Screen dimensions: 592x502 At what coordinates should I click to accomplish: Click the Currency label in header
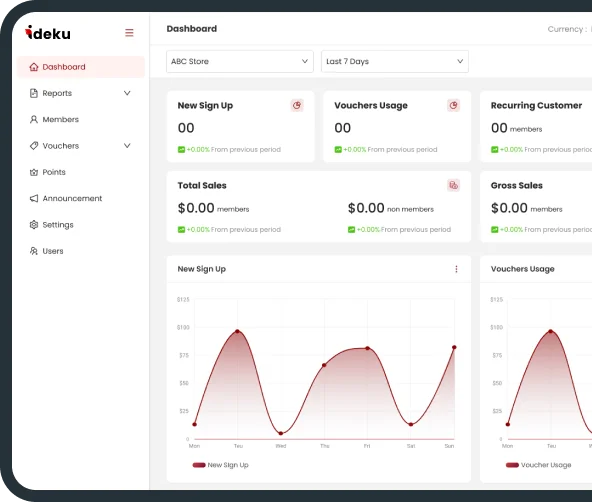(x=567, y=29)
